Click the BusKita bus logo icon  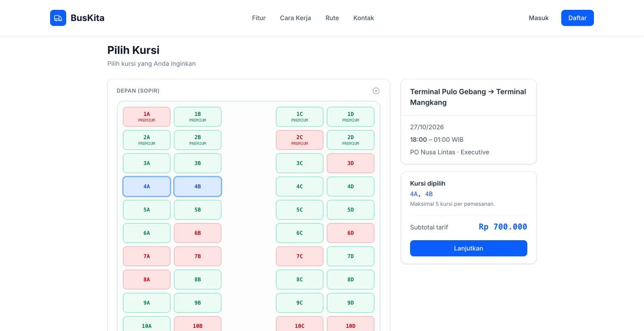pos(58,18)
